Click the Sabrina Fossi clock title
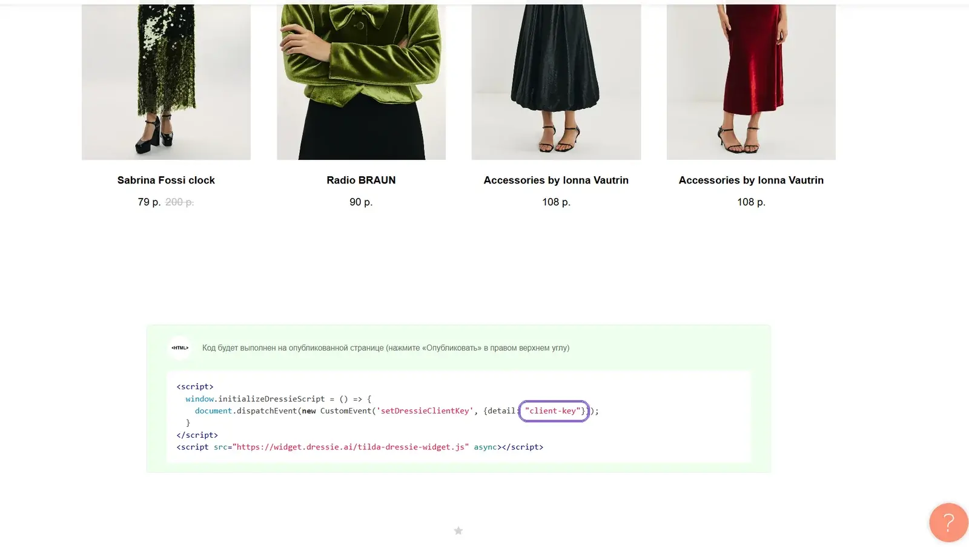This screenshot has height=560, width=969. coord(166,180)
